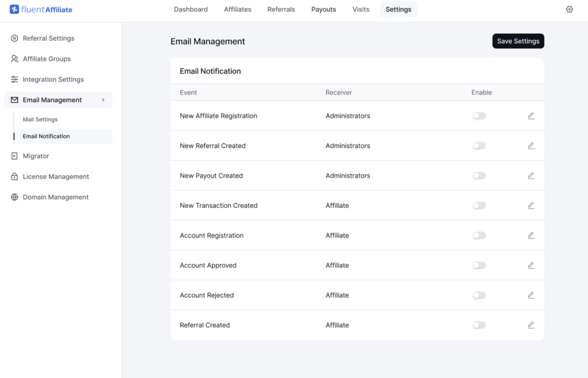Enable Account Rejected notification
This screenshot has width=588, height=378.
[x=479, y=295]
